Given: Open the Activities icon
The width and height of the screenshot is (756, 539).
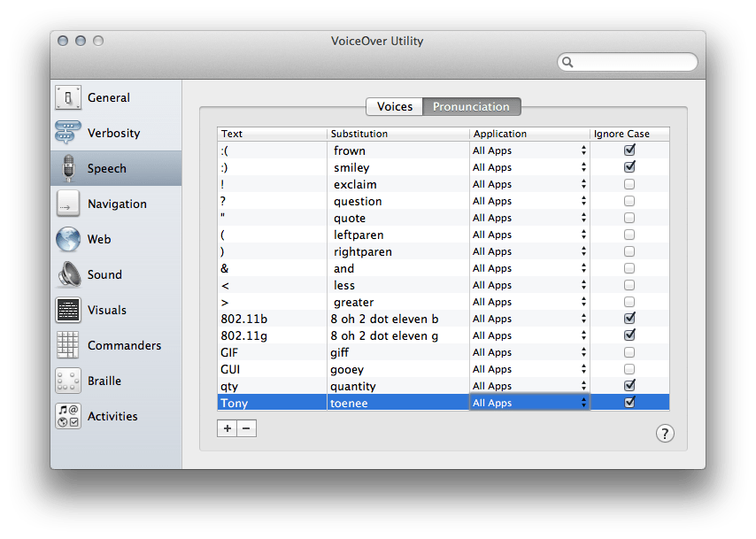Looking at the screenshot, I should pyautogui.click(x=68, y=416).
